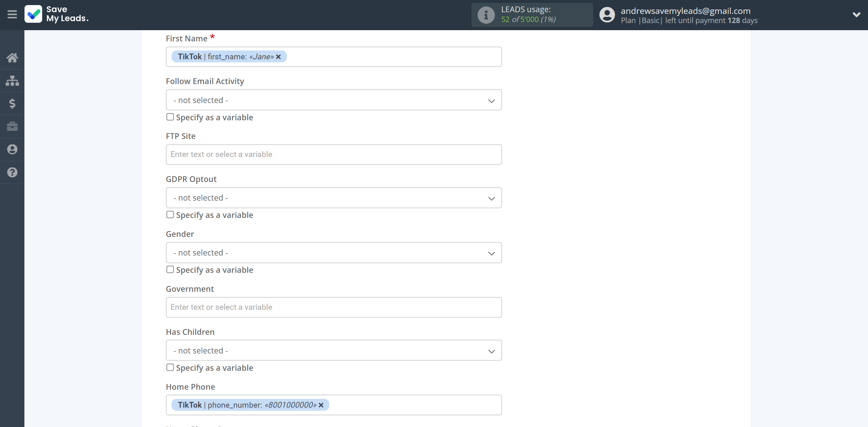
Task: Open the hamburger menu at top left
Action: point(12,15)
